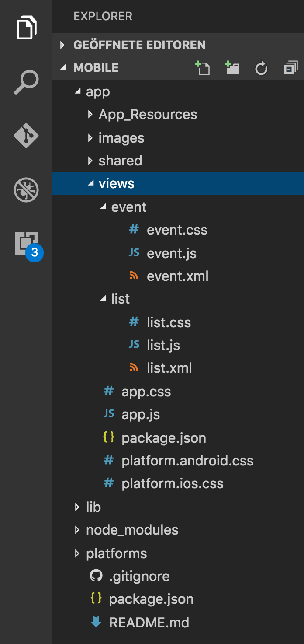Viewport: 304px width, 644px height.
Task: Refresh the explorer file tree
Action: 261,68
